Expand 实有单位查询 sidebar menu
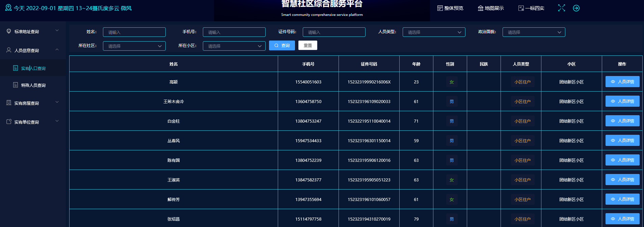 coord(33,122)
